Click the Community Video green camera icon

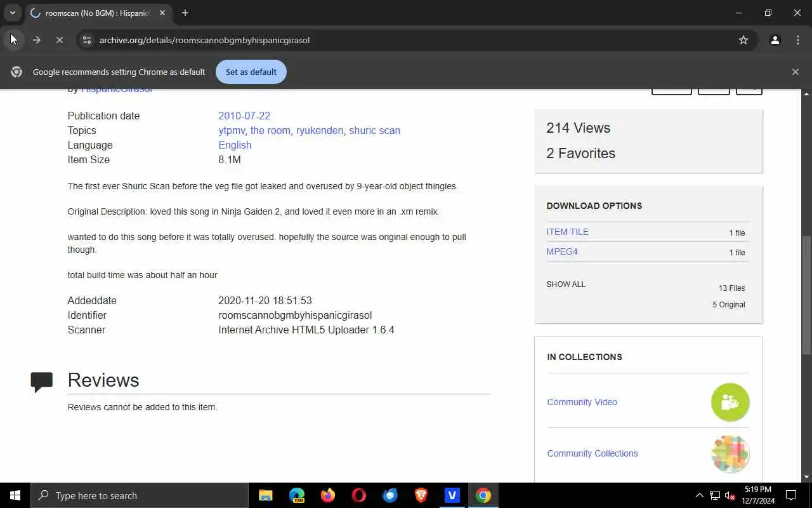(x=730, y=402)
